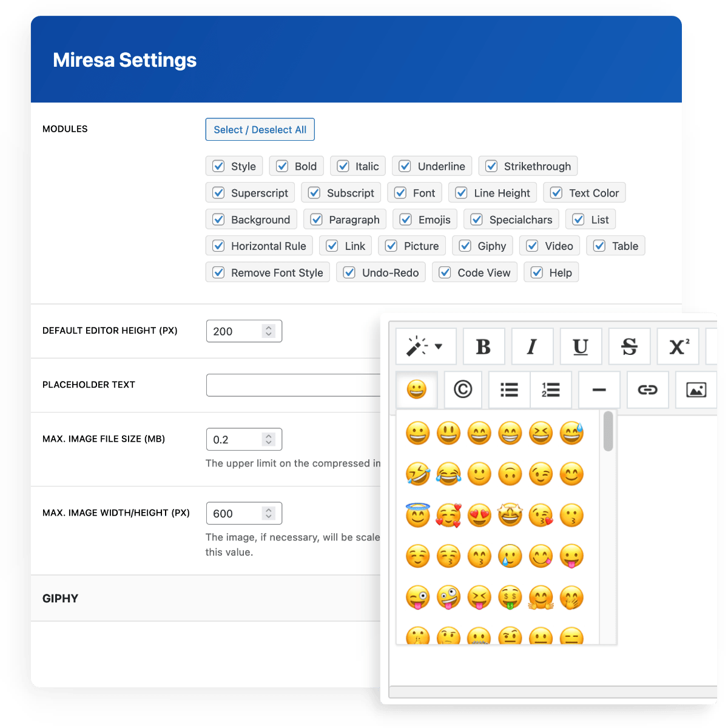Insert a picture via image icon
The image size is (728, 728).
[696, 389]
